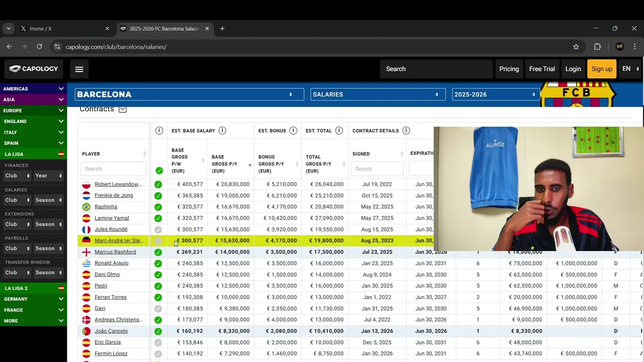Viewport: 644px width, 362px height.
Task: Click Spain flag beside La Liga 2
Action: [x=61, y=288]
